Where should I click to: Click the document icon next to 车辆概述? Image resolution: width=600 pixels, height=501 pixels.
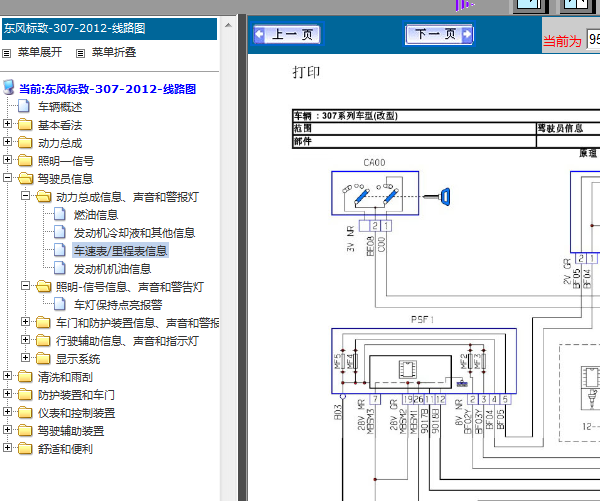coord(24,106)
